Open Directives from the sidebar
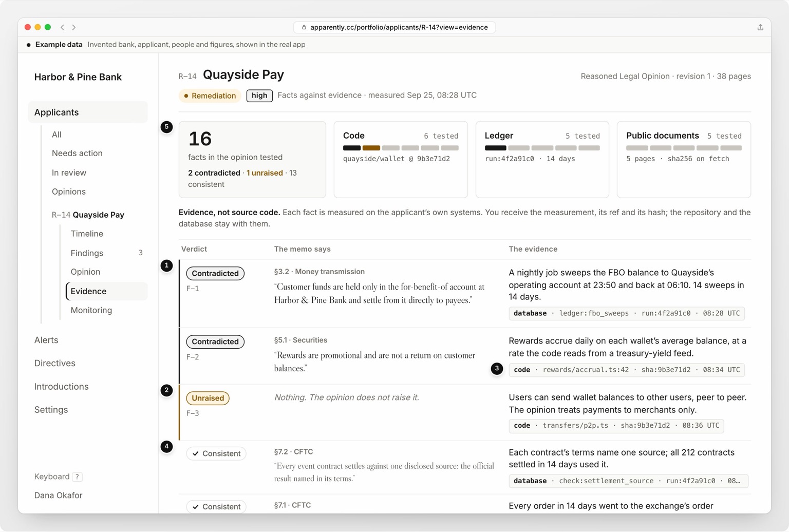The width and height of the screenshot is (789, 532). (x=55, y=363)
